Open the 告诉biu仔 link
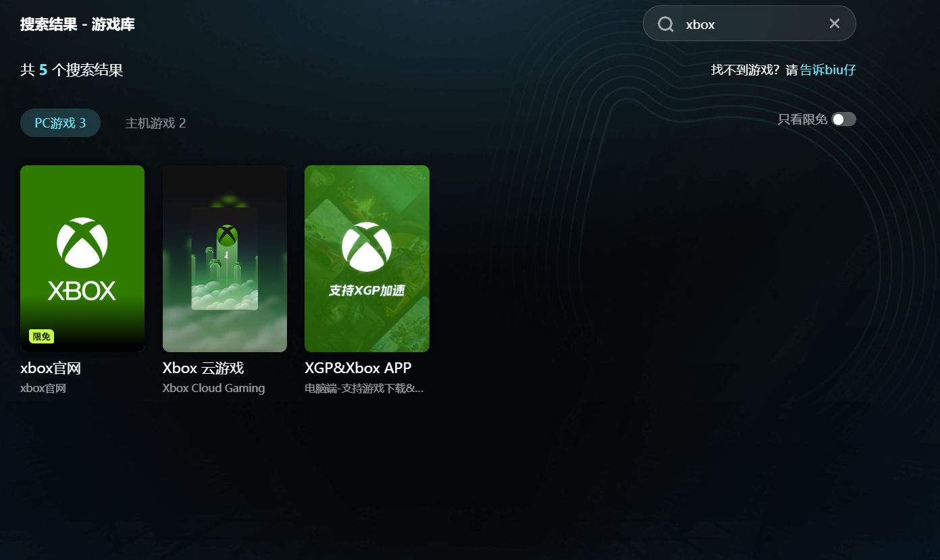The height and width of the screenshot is (560, 940). [828, 70]
